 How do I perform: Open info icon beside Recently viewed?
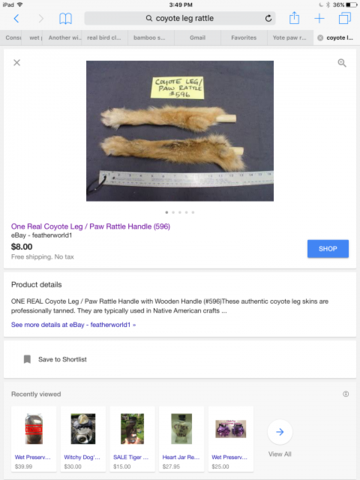(x=346, y=394)
